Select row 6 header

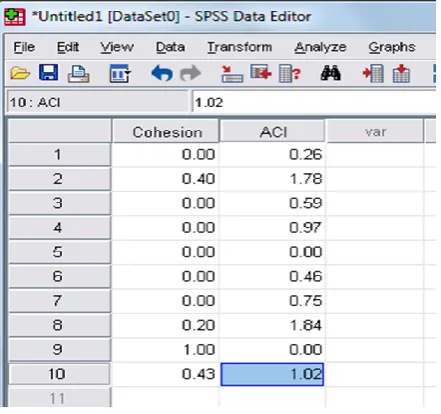[60, 276]
